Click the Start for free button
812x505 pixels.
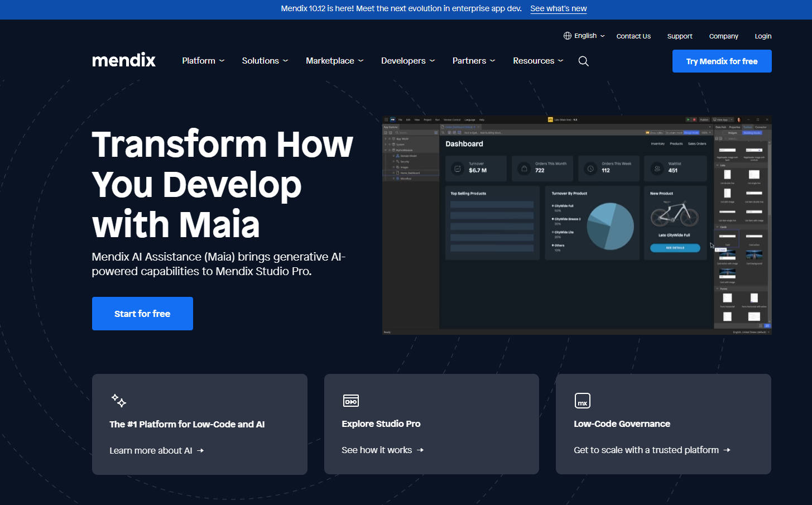click(x=142, y=314)
